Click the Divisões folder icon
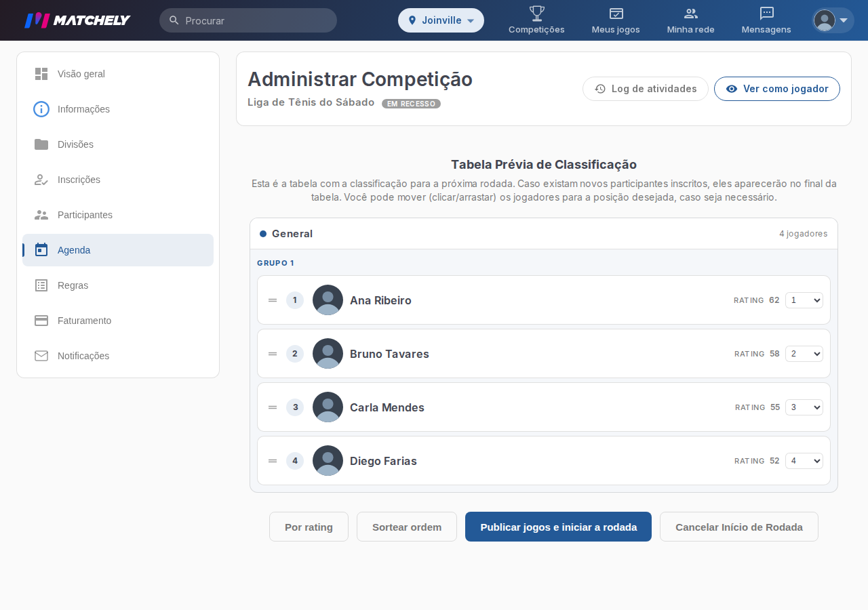The height and width of the screenshot is (610, 868). tap(41, 144)
